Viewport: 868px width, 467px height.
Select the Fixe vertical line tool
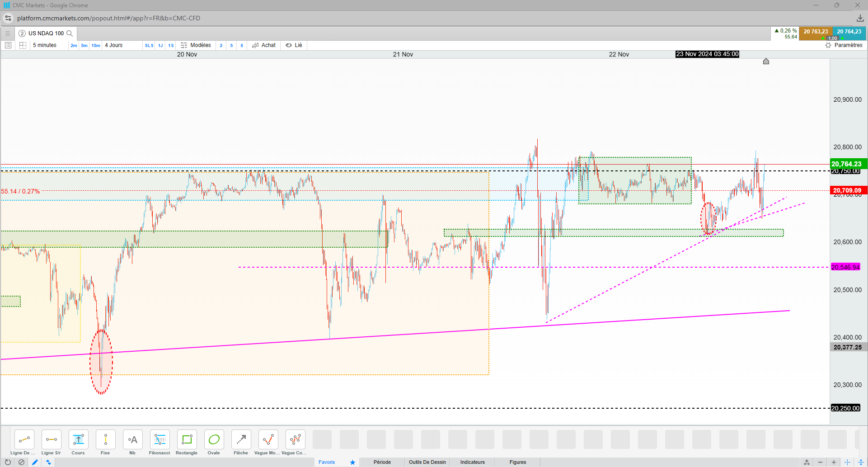(x=105, y=439)
